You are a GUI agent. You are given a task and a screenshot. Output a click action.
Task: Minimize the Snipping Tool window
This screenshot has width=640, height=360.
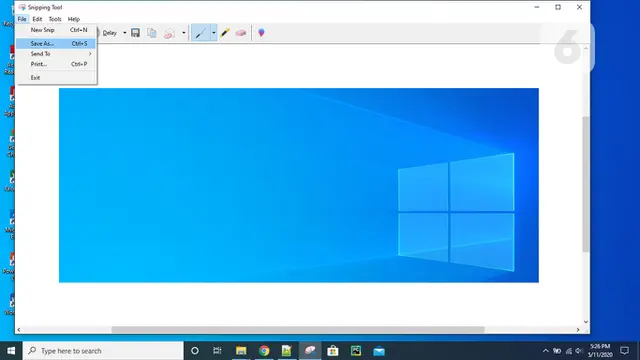(x=537, y=7)
